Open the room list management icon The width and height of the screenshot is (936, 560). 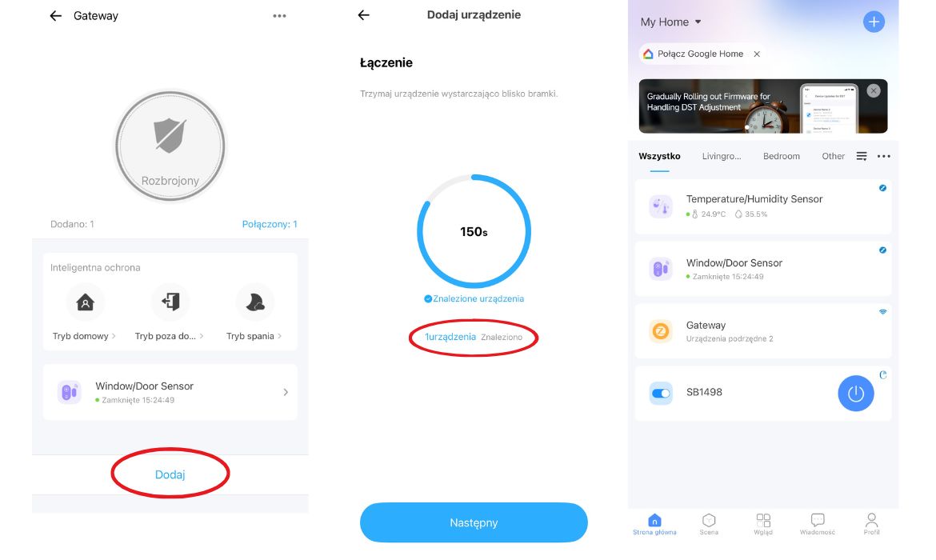coord(862,156)
